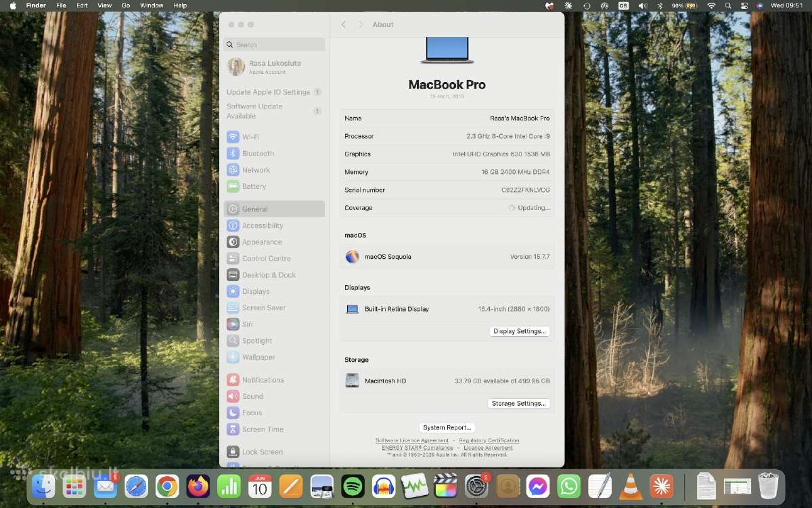This screenshot has height=508, width=812.
Task: Open WhatsApp from the Dock
Action: pyautogui.click(x=569, y=486)
